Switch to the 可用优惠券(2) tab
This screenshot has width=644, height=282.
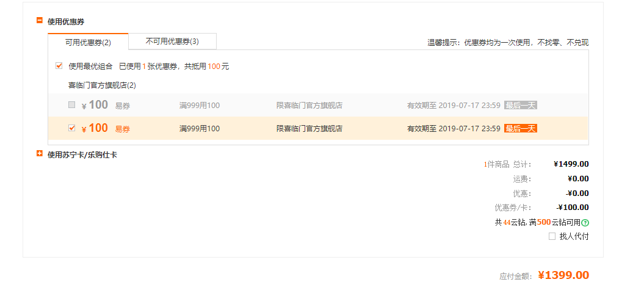coord(89,42)
